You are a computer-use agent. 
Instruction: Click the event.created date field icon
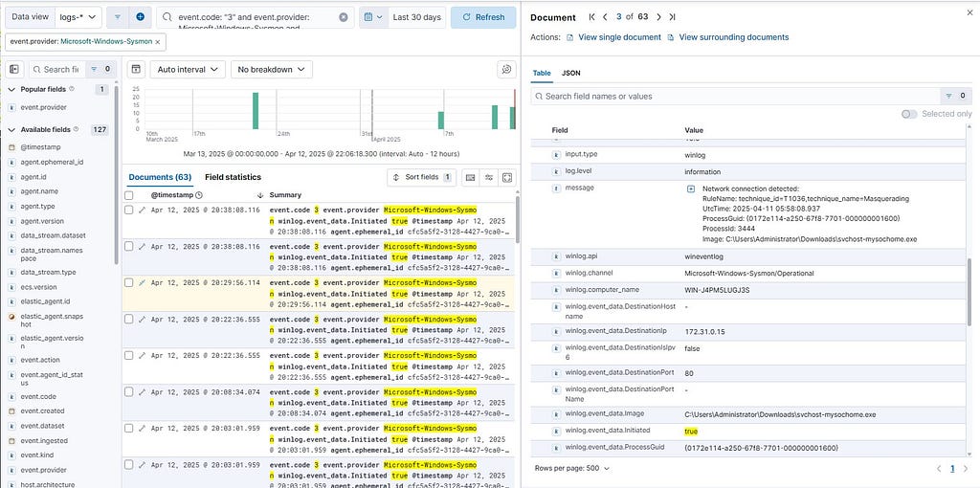click(x=11, y=411)
